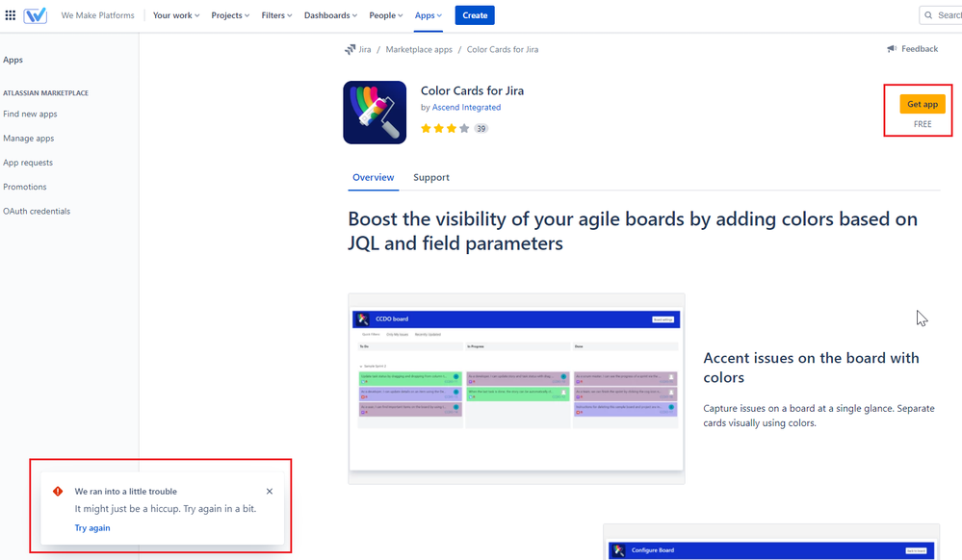Click the Color Cards app logo
The height and width of the screenshot is (560, 962).
[x=375, y=113]
